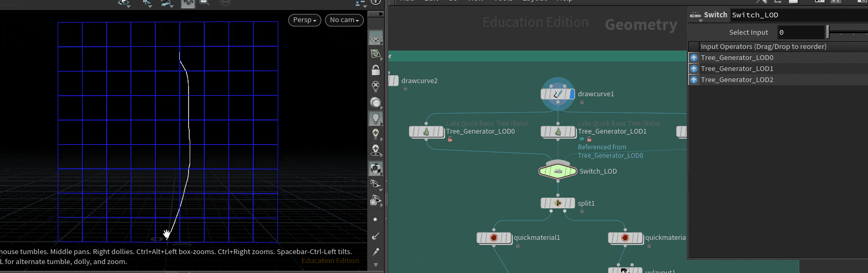
Task: Select the headlight only lighting icon
Action: [x=376, y=102]
